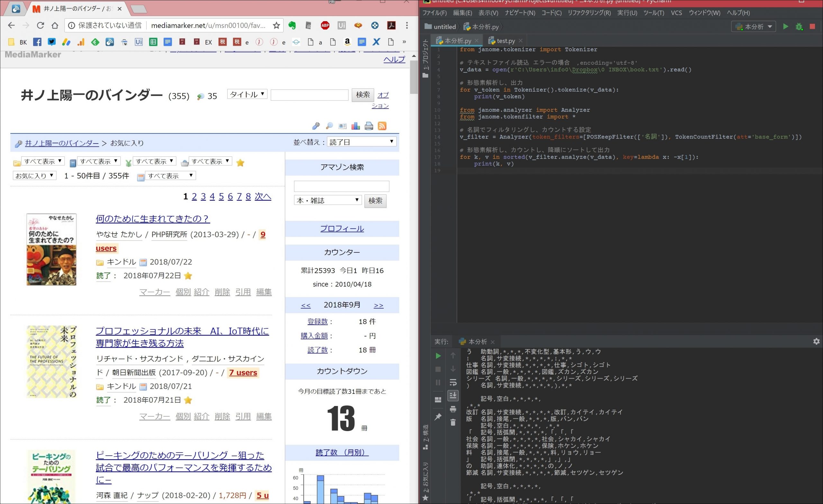Open お気に入り filter dropdown

tap(34, 176)
